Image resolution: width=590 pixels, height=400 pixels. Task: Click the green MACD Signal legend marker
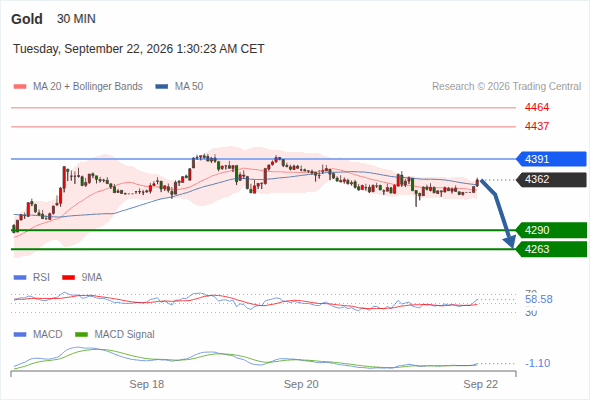(82, 335)
